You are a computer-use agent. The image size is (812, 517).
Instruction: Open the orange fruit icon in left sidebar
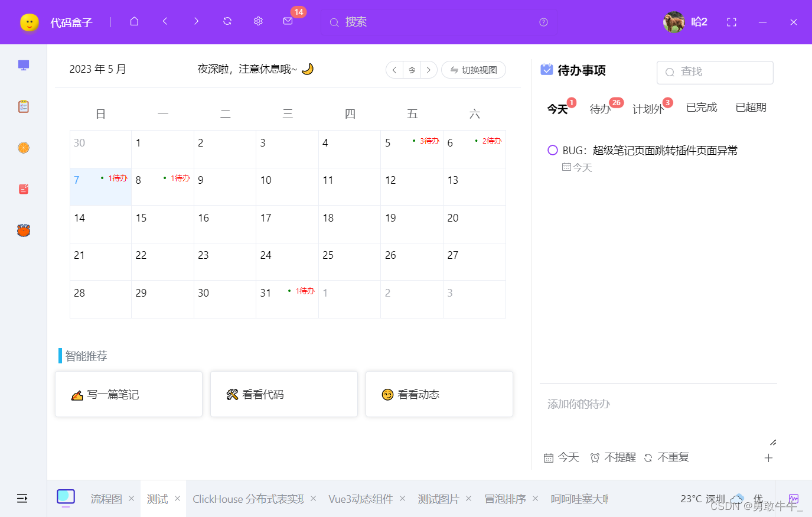[x=23, y=148]
